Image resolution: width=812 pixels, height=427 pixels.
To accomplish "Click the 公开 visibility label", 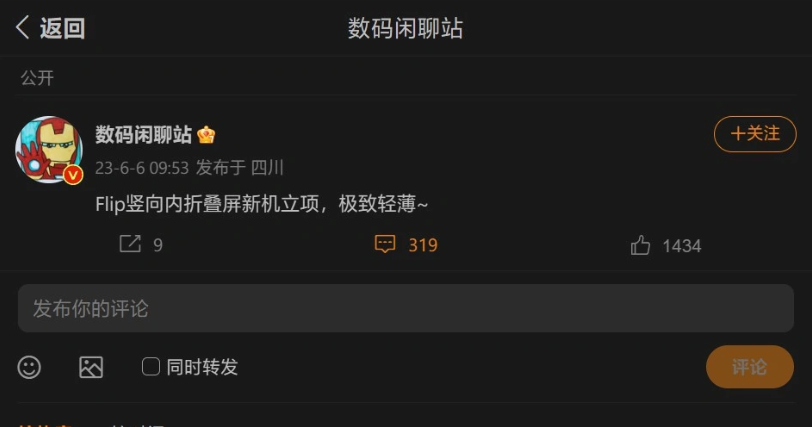I will [x=37, y=78].
